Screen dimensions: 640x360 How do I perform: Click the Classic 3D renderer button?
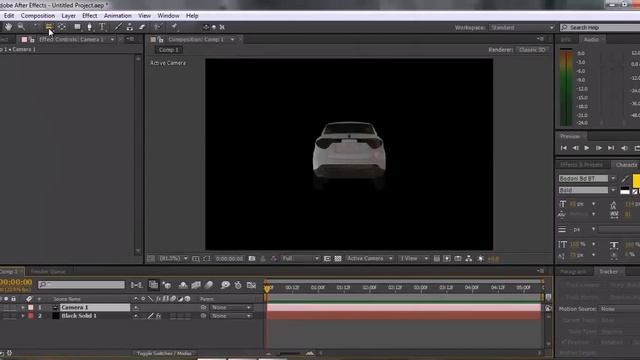[x=532, y=50]
